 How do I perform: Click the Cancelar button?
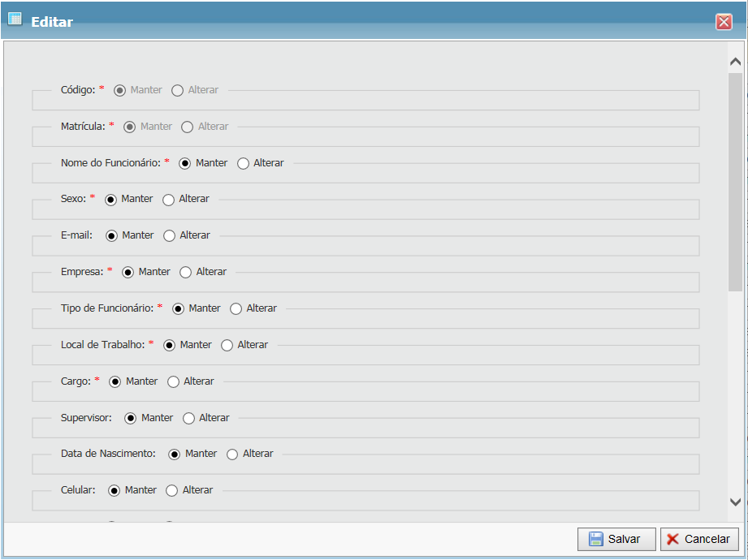click(x=698, y=539)
